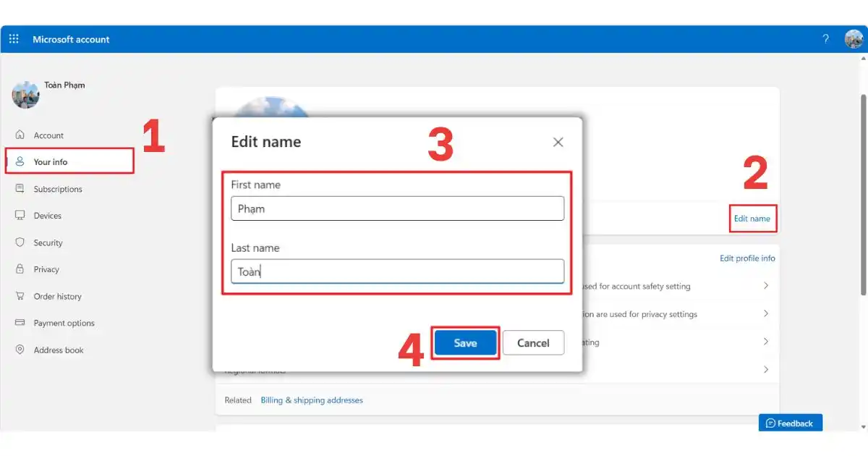Focus the Last name field

coord(397,271)
